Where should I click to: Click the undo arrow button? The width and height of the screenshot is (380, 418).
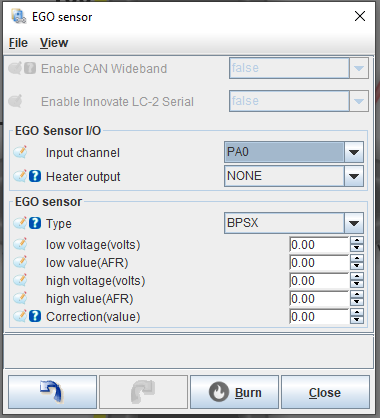point(52,392)
